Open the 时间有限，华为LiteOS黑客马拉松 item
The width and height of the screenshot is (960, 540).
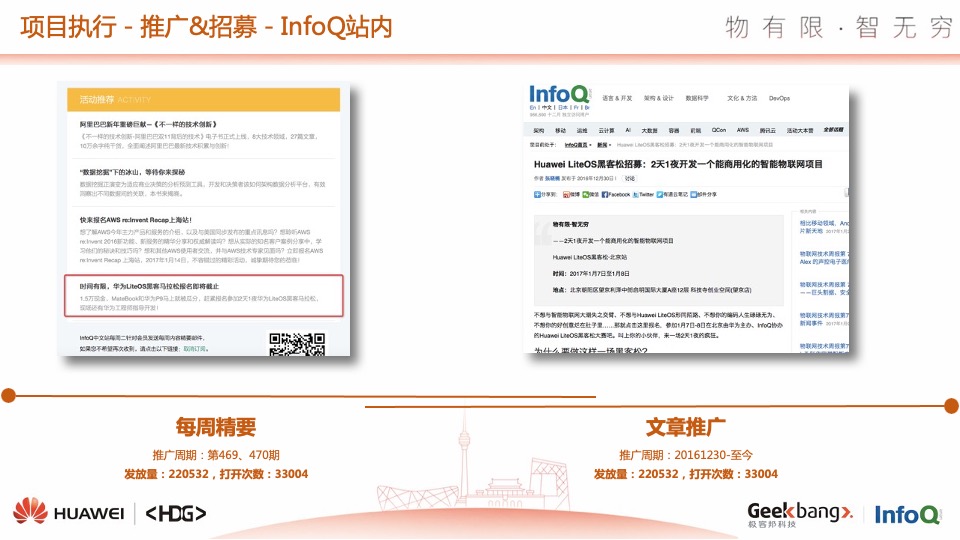point(149,287)
